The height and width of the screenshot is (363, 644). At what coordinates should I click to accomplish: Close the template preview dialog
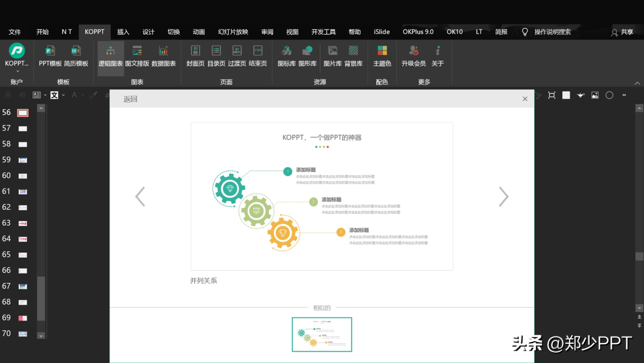(525, 99)
